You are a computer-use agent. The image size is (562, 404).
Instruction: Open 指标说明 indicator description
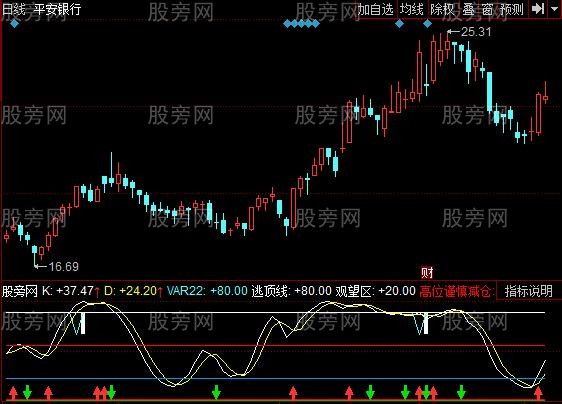tap(529, 291)
